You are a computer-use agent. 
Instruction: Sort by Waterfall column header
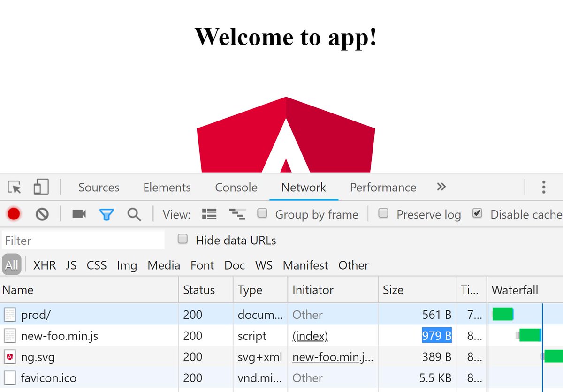[525, 290]
